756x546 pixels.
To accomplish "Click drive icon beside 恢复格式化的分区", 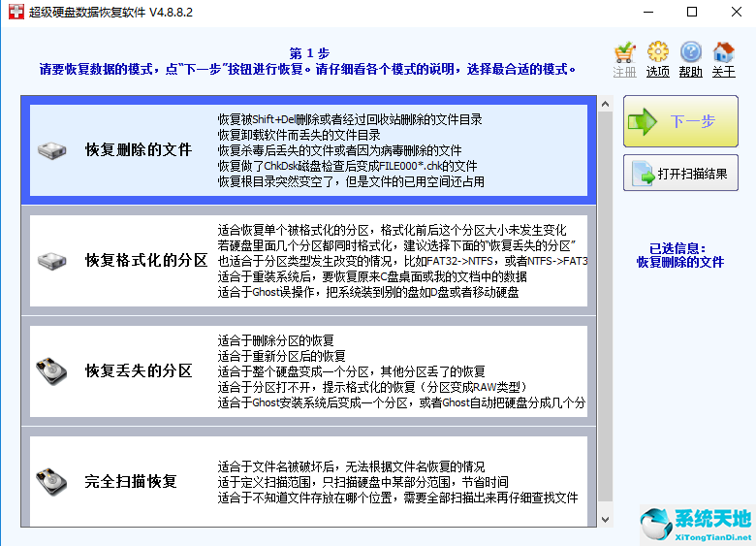I will tap(52, 261).
